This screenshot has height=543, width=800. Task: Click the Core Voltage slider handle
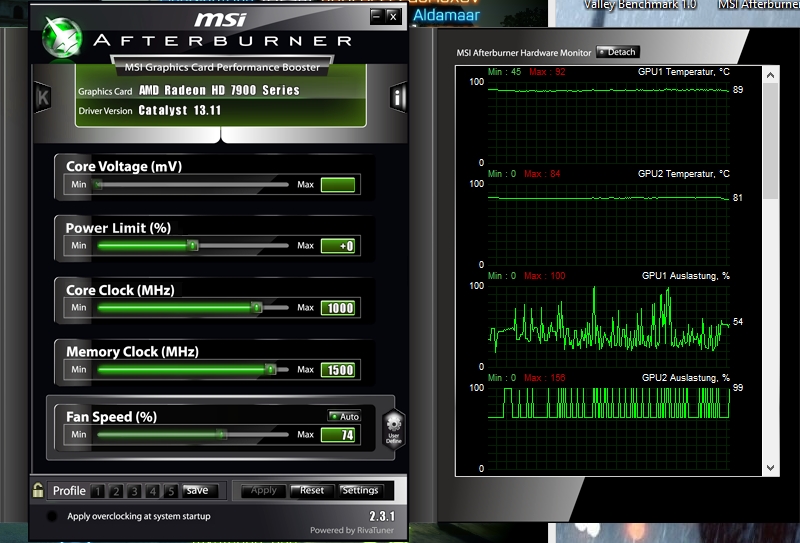[97, 184]
